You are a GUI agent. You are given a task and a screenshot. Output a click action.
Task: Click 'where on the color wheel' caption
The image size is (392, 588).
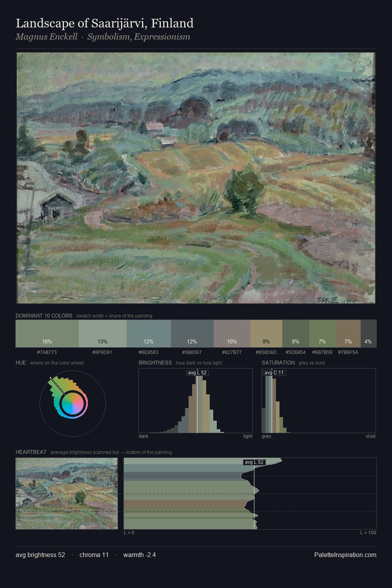57,363
